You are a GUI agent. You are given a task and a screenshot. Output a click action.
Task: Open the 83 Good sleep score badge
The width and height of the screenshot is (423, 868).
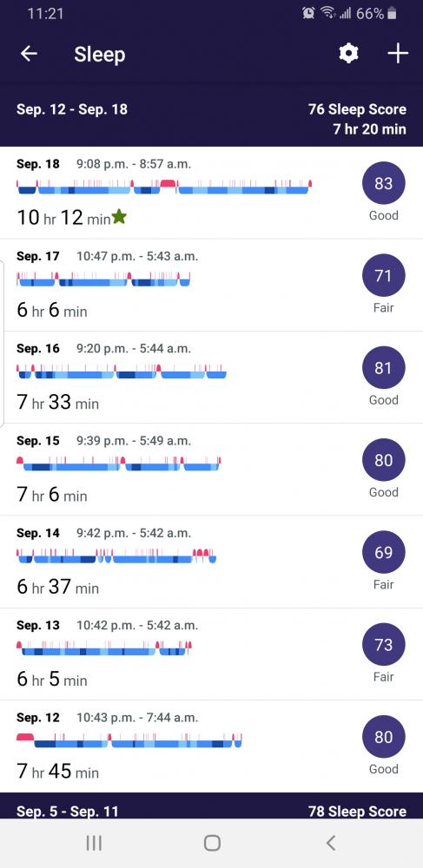click(383, 183)
